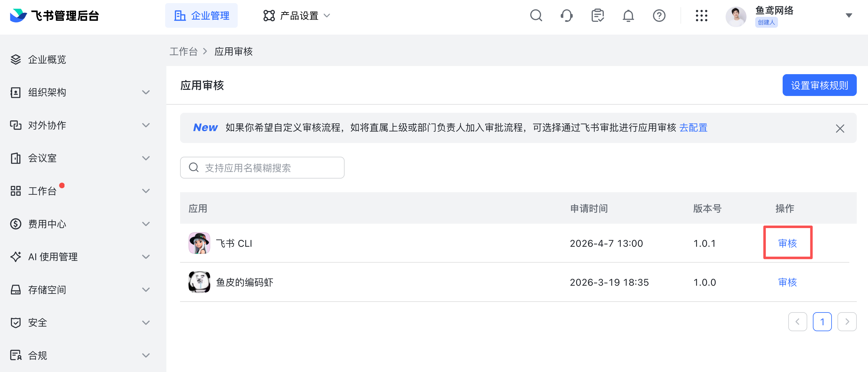
Task: Click the search magnifier icon in the header
Action: pos(536,16)
